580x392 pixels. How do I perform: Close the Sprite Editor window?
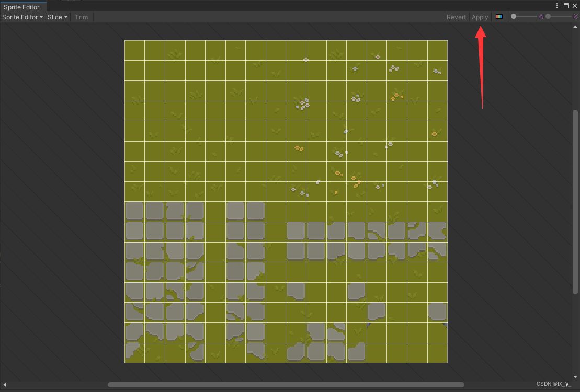[575, 6]
